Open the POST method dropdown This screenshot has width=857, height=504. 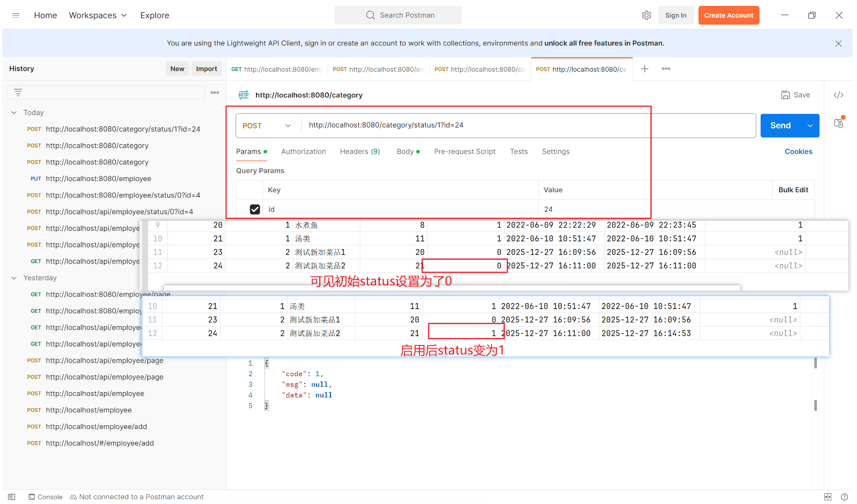coord(266,125)
